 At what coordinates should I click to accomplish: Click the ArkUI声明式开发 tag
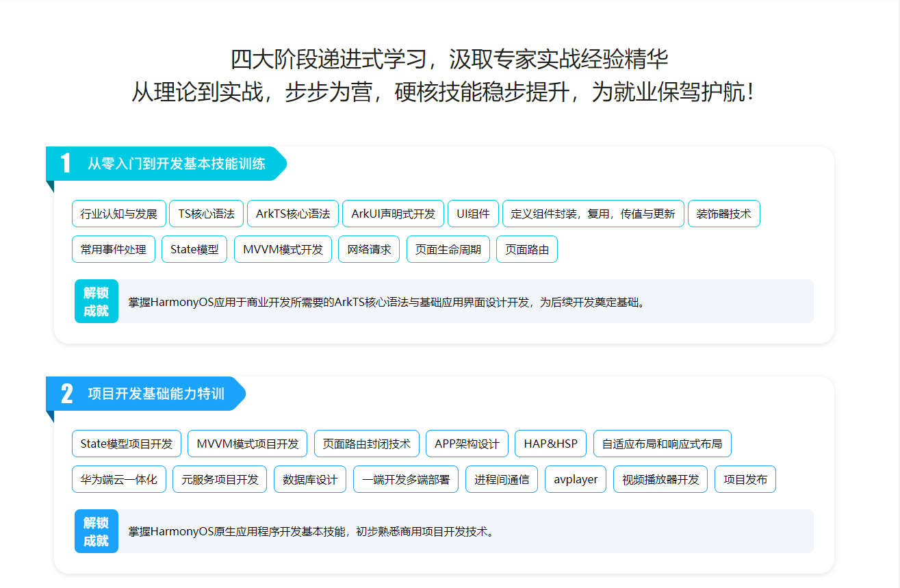pos(393,214)
